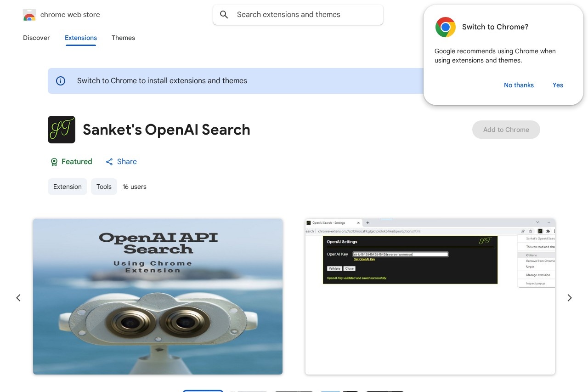
Task: Click the next screenshot chevron arrow
Action: click(570, 298)
